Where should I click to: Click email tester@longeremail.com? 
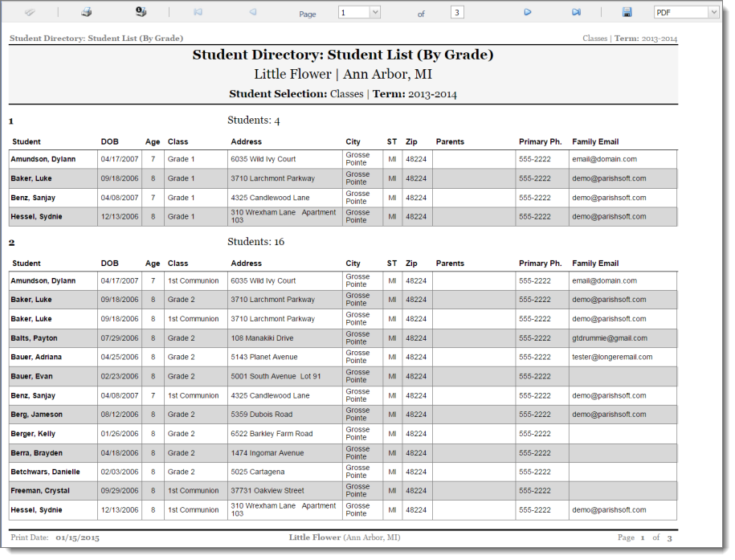[612, 357]
